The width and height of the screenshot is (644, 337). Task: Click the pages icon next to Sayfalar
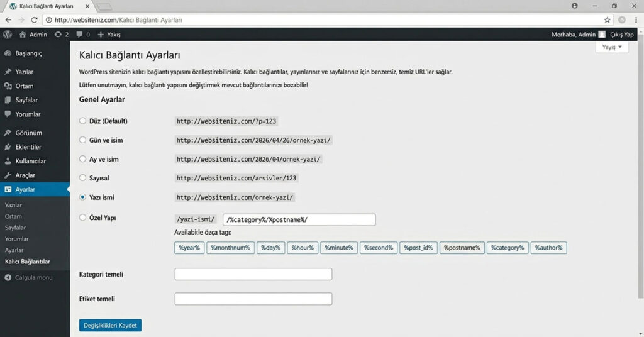(8, 100)
